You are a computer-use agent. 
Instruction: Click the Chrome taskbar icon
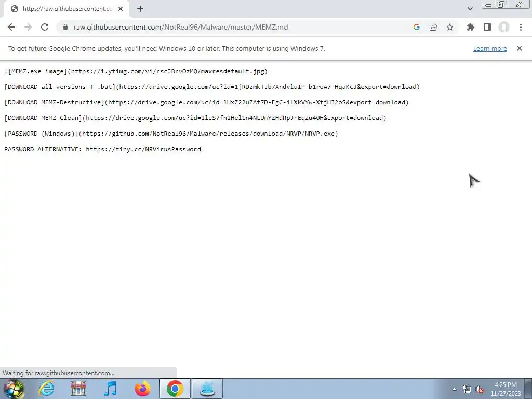pyautogui.click(x=175, y=389)
